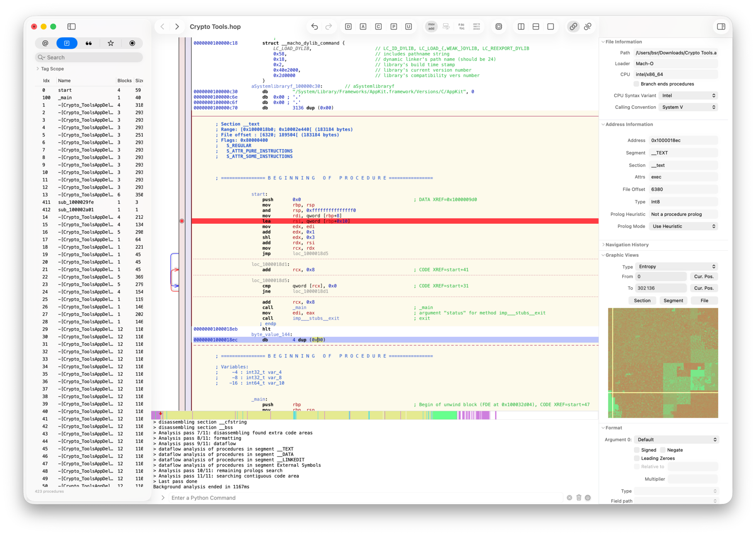Click the 'D' mark as data button
Image resolution: width=756 pixels, height=535 pixels.
pyautogui.click(x=348, y=27)
